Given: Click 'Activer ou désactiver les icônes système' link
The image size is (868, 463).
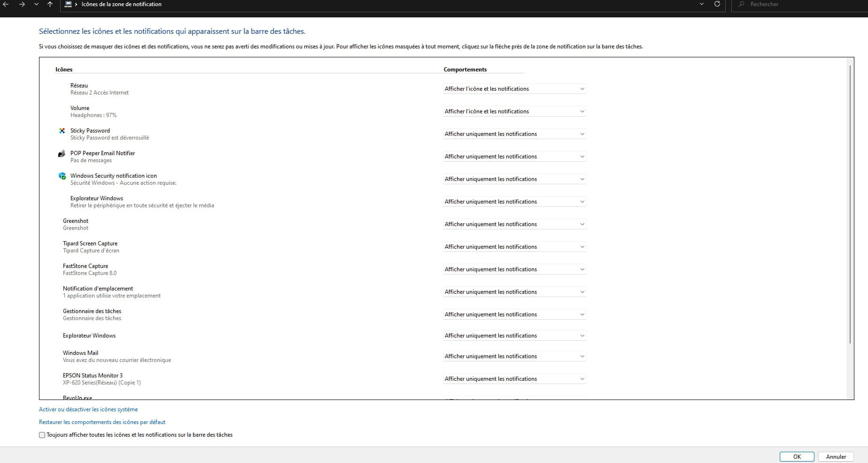Looking at the screenshot, I should coord(88,409).
